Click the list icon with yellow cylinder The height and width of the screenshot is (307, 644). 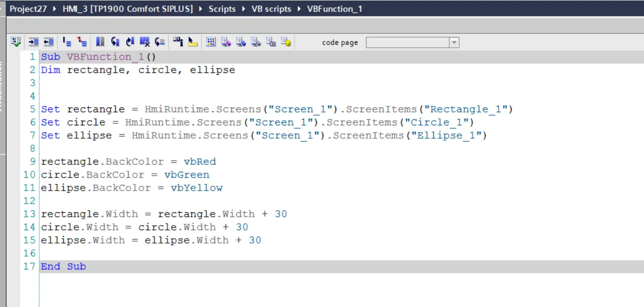[x=286, y=42]
